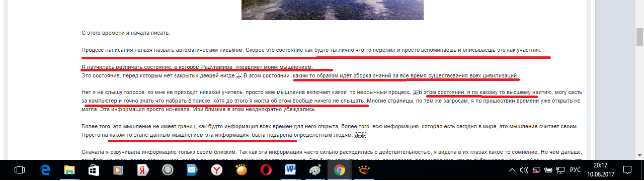The height and width of the screenshot is (181, 644).
Task: Open the Mail envelope app
Action: pos(192,170)
